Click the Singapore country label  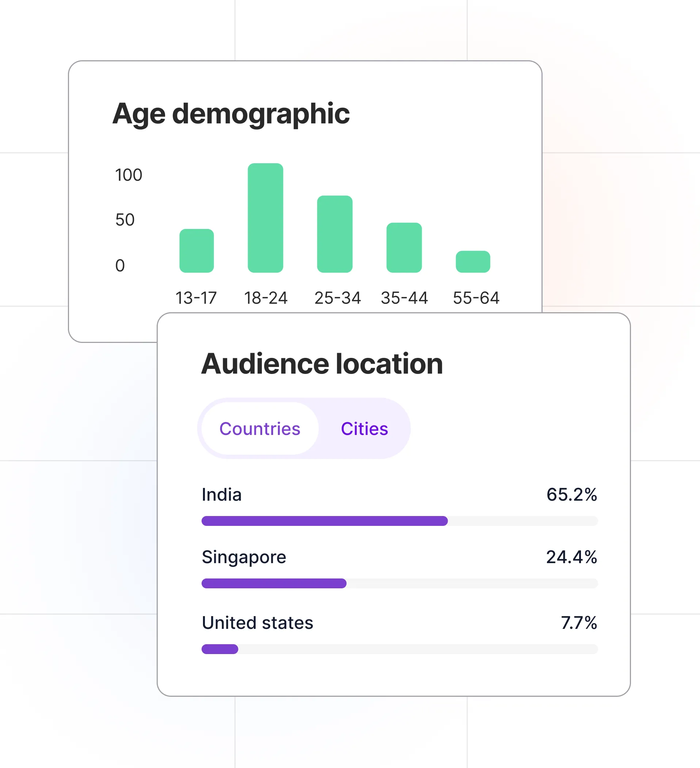tap(244, 557)
